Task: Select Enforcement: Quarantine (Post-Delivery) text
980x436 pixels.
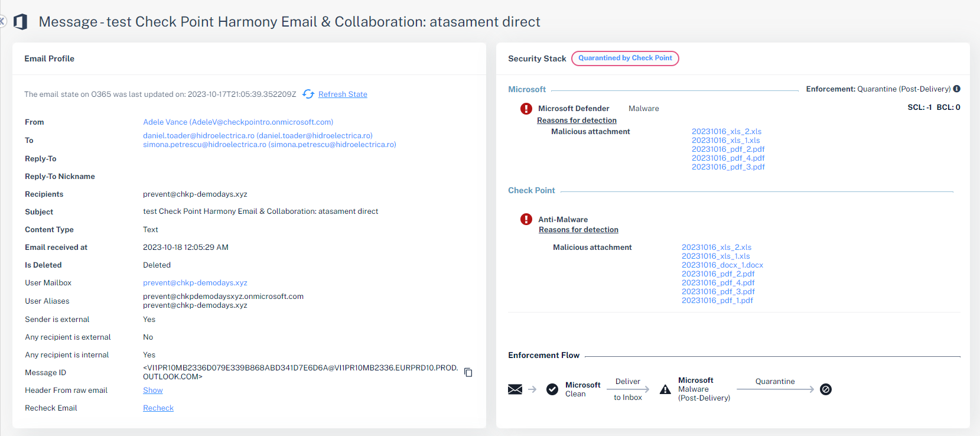Action: (878, 89)
